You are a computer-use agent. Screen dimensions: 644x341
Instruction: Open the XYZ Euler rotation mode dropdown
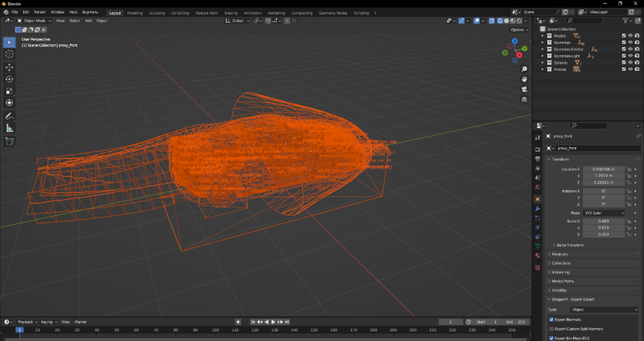pos(604,212)
